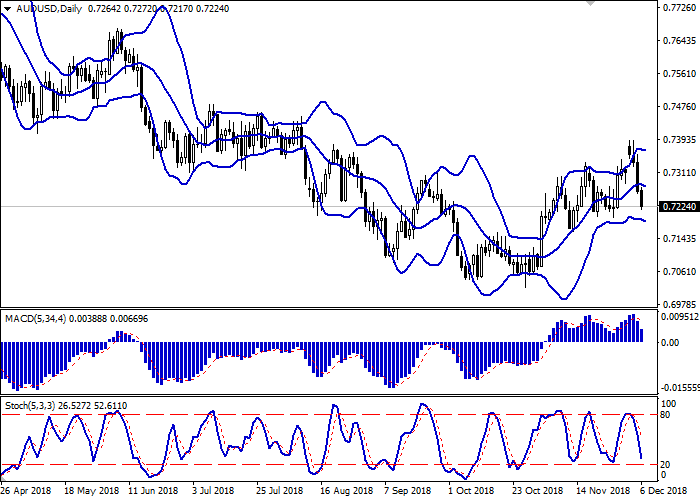
Task: Click the 11 Jun 2018 date label
Action: point(153,491)
